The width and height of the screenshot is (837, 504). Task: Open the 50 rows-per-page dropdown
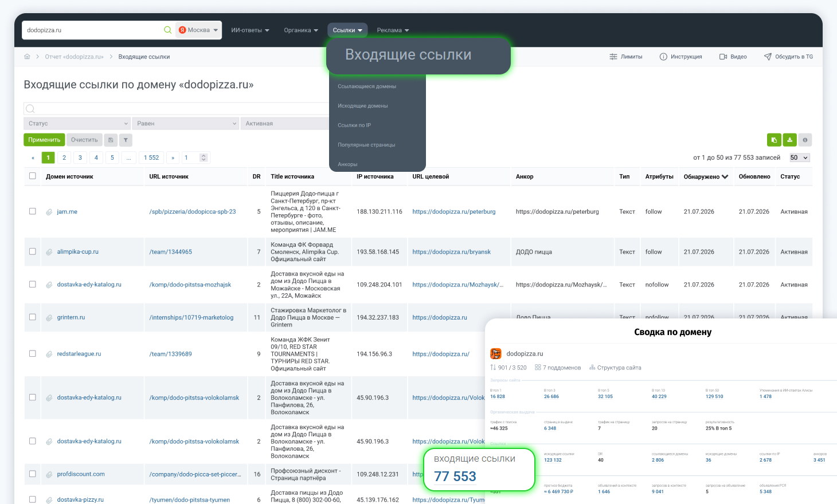coord(799,157)
